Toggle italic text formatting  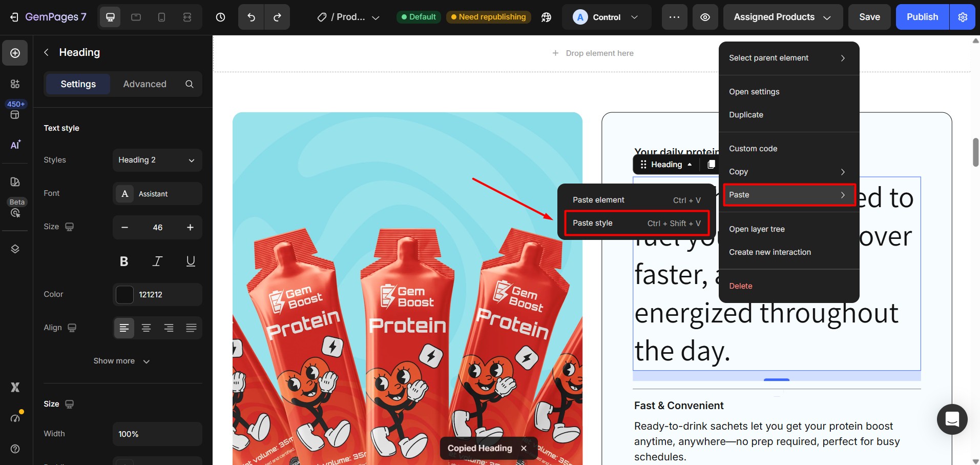(157, 261)
